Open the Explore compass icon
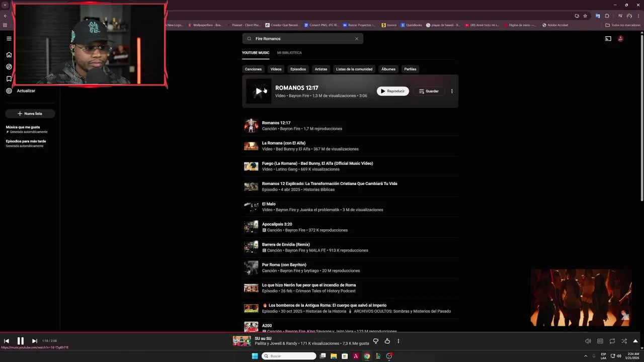 pos(9,67)
